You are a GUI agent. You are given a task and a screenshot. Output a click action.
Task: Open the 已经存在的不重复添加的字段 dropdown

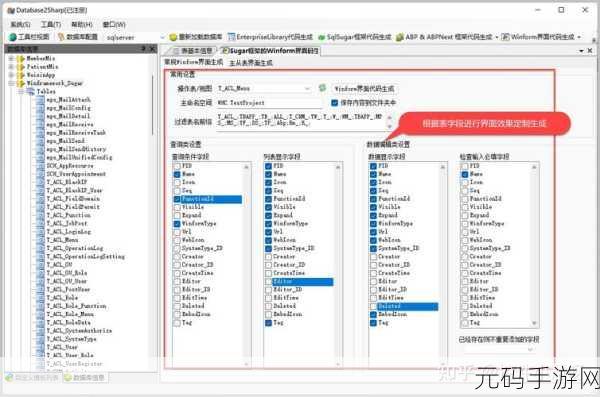530,349
